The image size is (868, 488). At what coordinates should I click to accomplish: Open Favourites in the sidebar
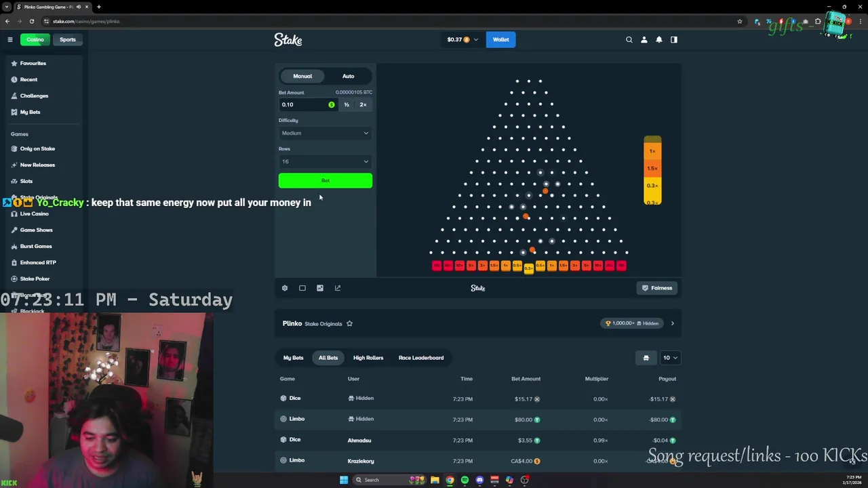click(x=33, y=63)
